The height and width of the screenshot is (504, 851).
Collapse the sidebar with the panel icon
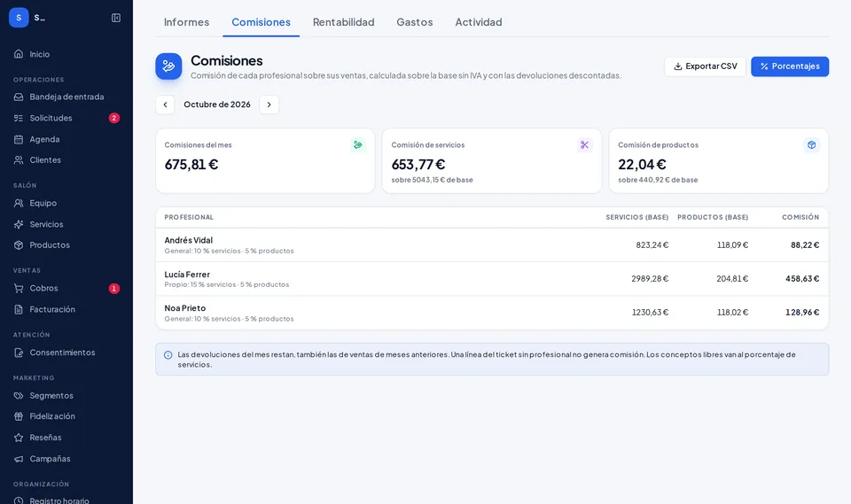tap(116, 18)
